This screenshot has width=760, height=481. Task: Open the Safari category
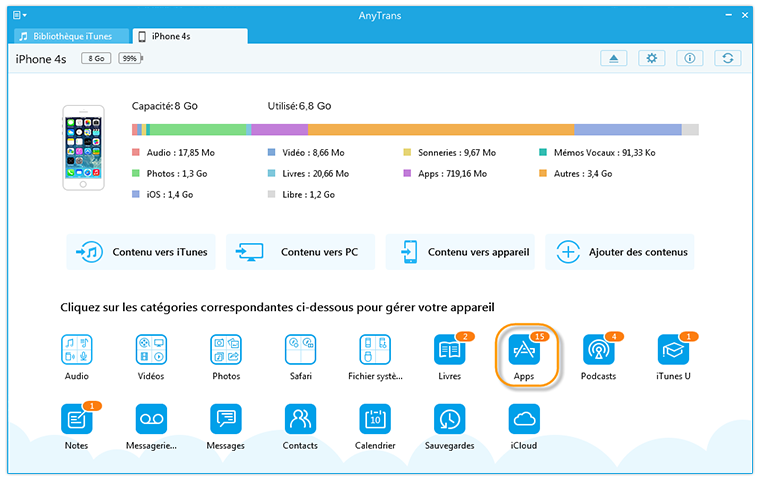[301, 350]
